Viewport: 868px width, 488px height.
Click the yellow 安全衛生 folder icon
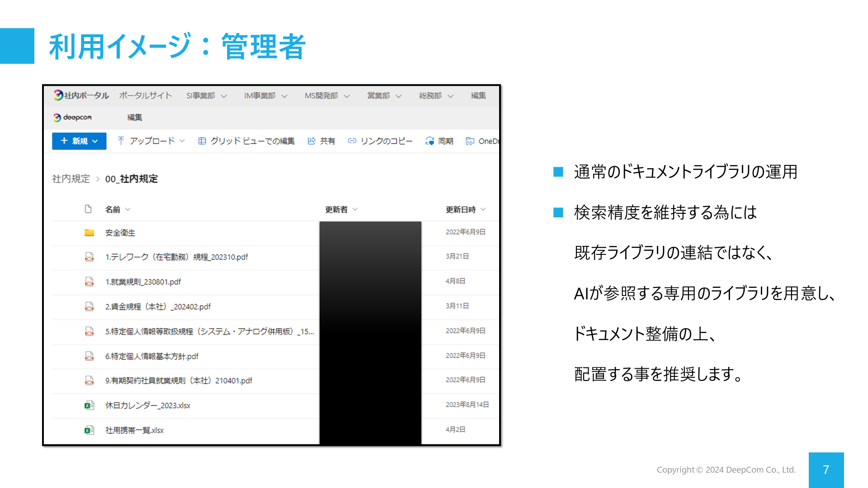click(89, 233)
